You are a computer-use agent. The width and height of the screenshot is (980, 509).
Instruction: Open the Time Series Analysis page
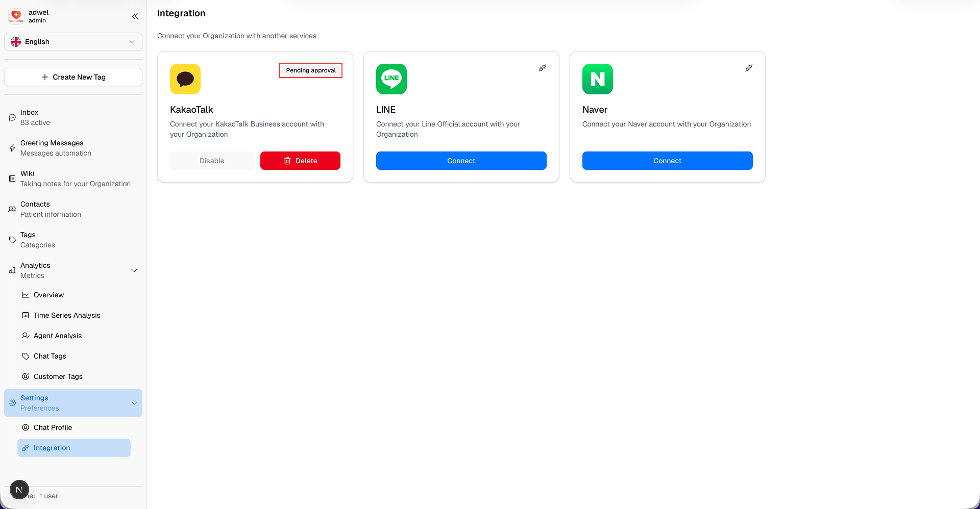click(67, 315)
